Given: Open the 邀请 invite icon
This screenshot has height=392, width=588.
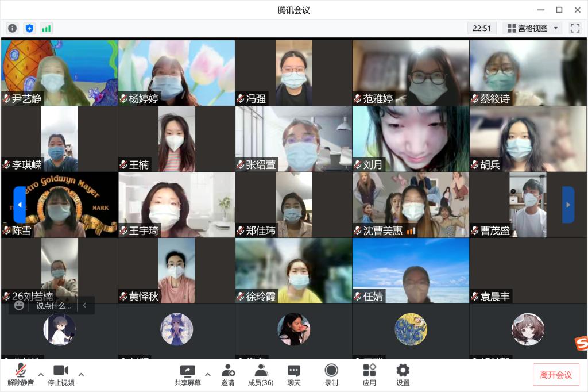Looking at the screenshot, I should click(x=228, y=374).
